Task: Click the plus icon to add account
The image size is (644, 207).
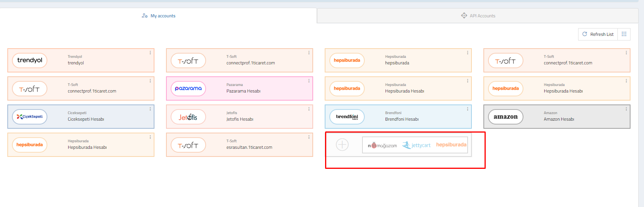Action: pyautogui.click(x=342, y=145)
